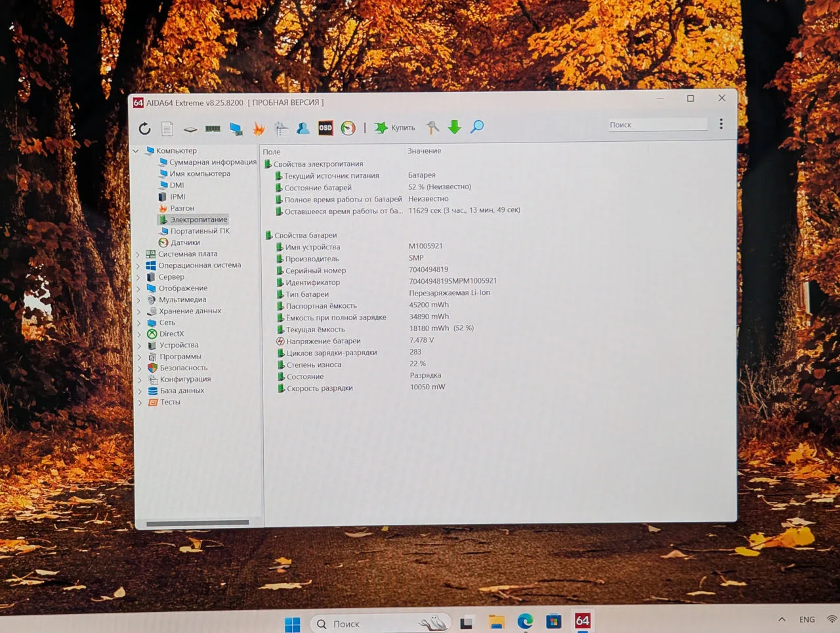Click the Refresh toolbar icon

click(x=144, y=129)
